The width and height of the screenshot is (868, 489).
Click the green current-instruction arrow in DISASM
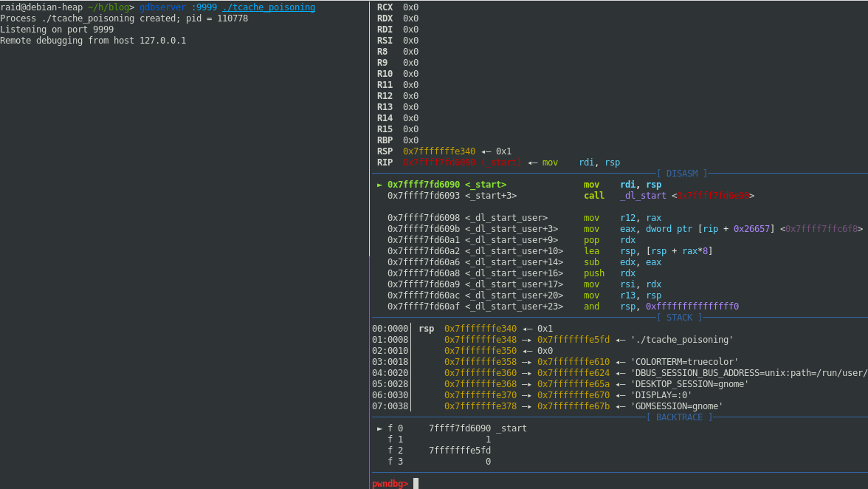click(379, 185)
